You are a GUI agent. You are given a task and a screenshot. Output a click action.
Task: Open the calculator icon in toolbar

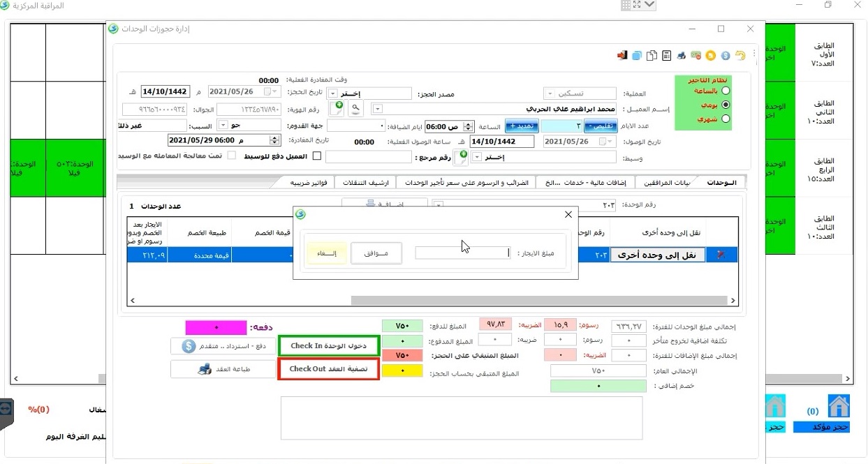click(x=666, y=56)
